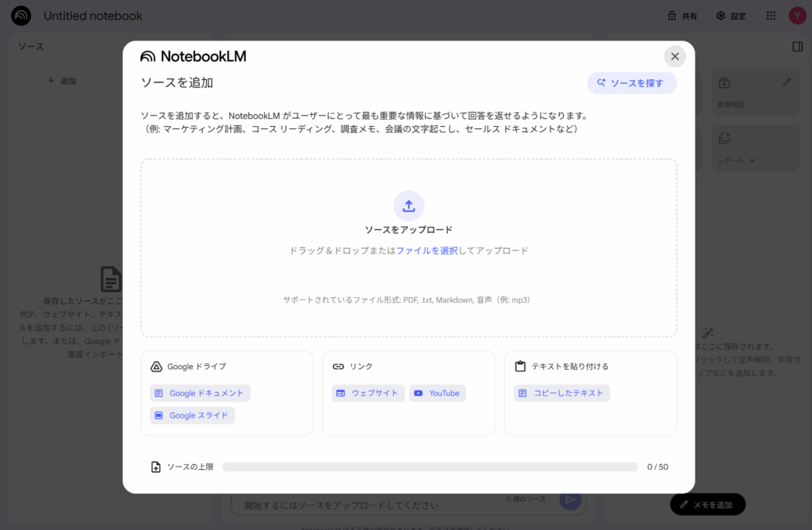Click the lock icon beside 共有
The image size is (812, 530).
point(672,16)
